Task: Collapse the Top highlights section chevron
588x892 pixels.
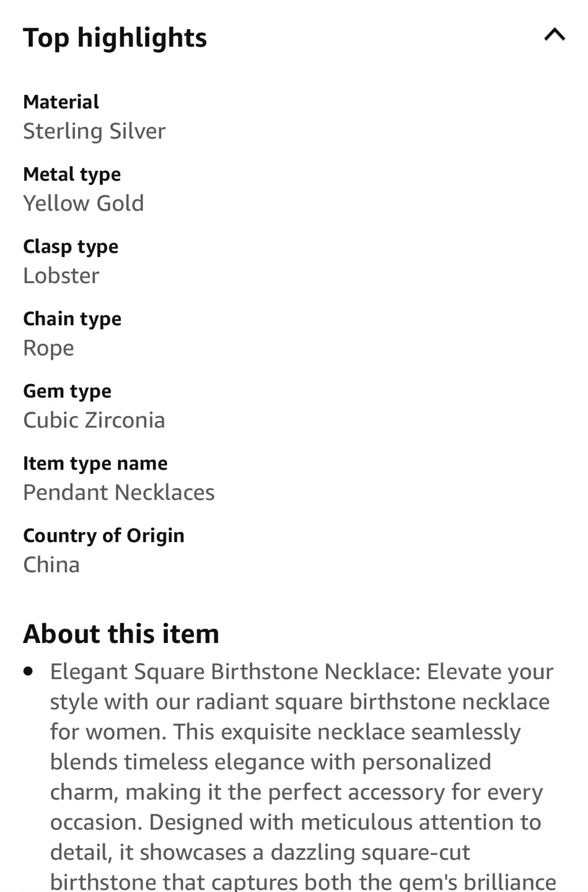Action: pyautogui.click(x=554, y=35)
